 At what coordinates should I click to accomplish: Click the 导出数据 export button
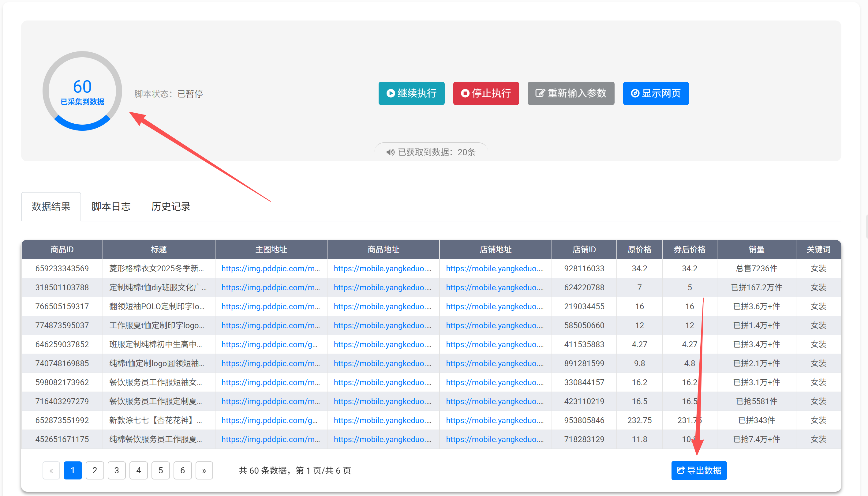click(x=699, y=471)
